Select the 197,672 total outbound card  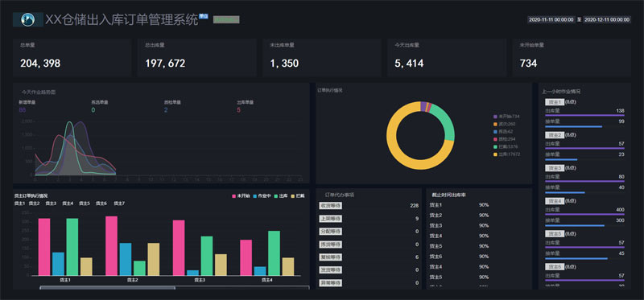(197, 58)
